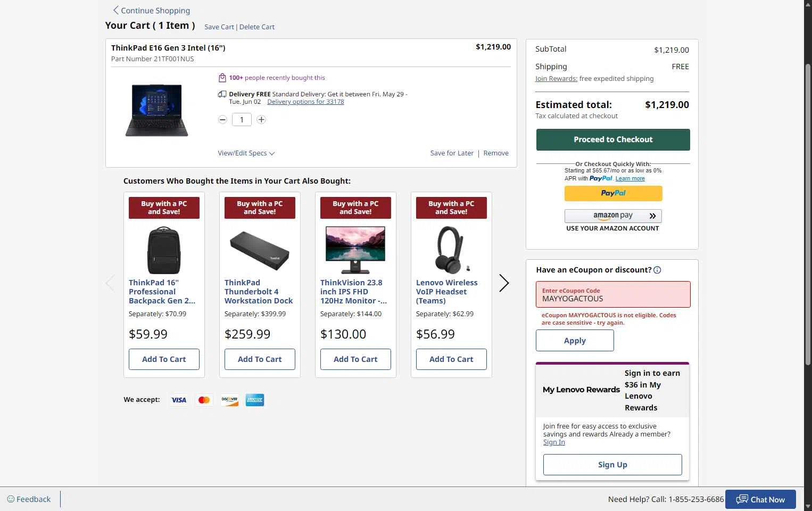Open Feedback smiley link
This screenshot has height=511, width=812.
point(29,499)
